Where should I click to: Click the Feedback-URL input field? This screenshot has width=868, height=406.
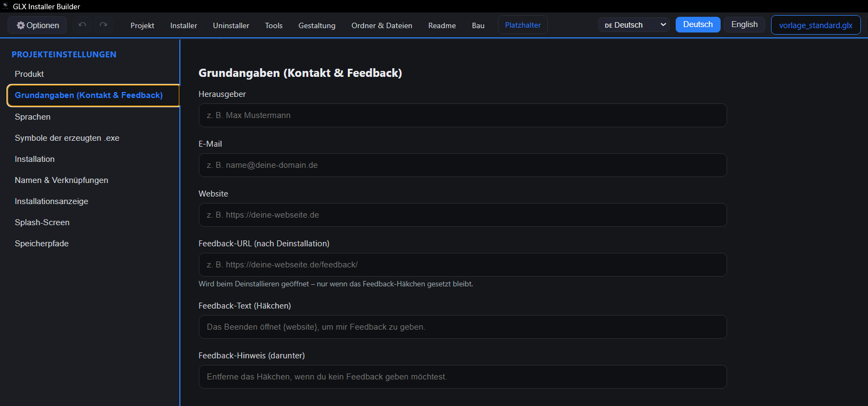[463, 265]
